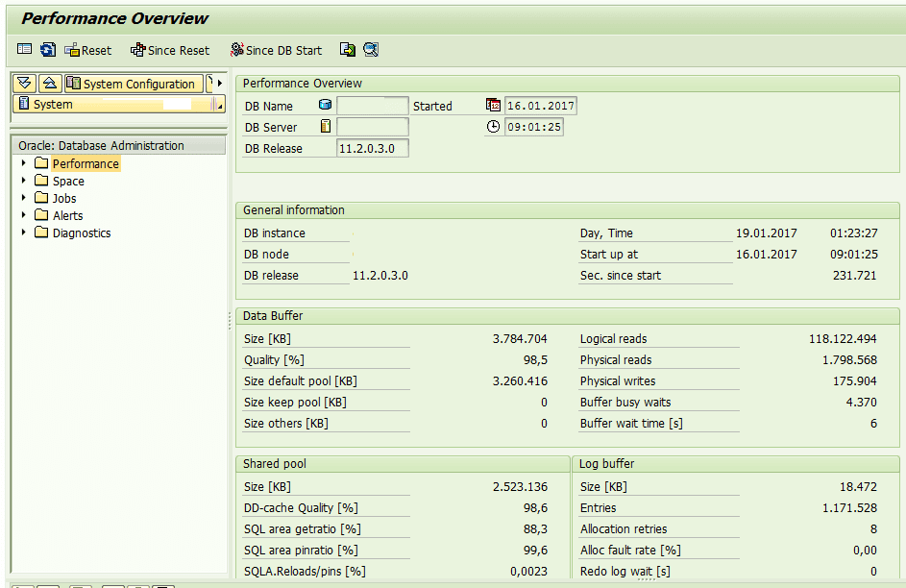
Task: Expand the Performance folder node
Action: pyautogui.click(x=21, y=163)
